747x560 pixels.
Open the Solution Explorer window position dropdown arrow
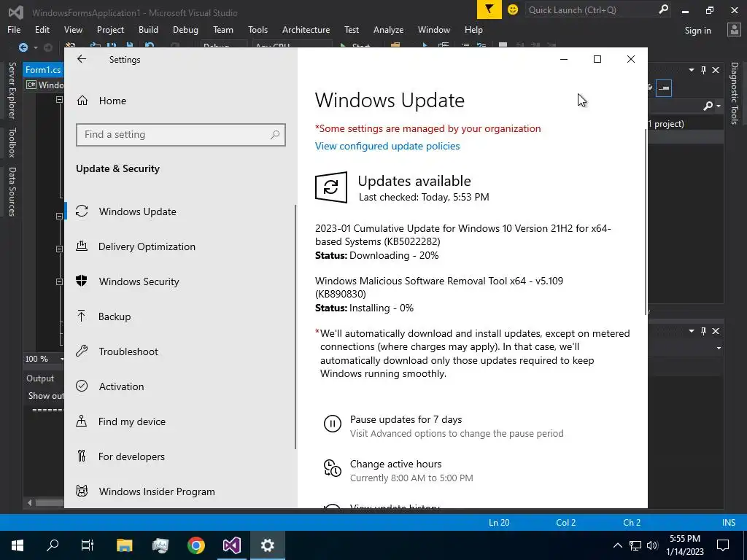692,70
